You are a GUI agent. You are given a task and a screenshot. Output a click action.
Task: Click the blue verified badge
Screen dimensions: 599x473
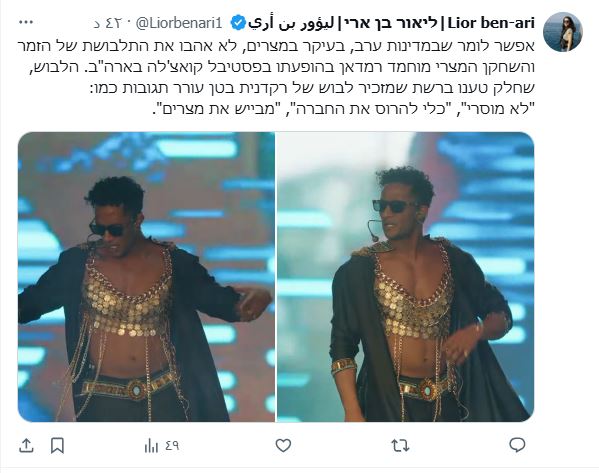click(238, 23)
